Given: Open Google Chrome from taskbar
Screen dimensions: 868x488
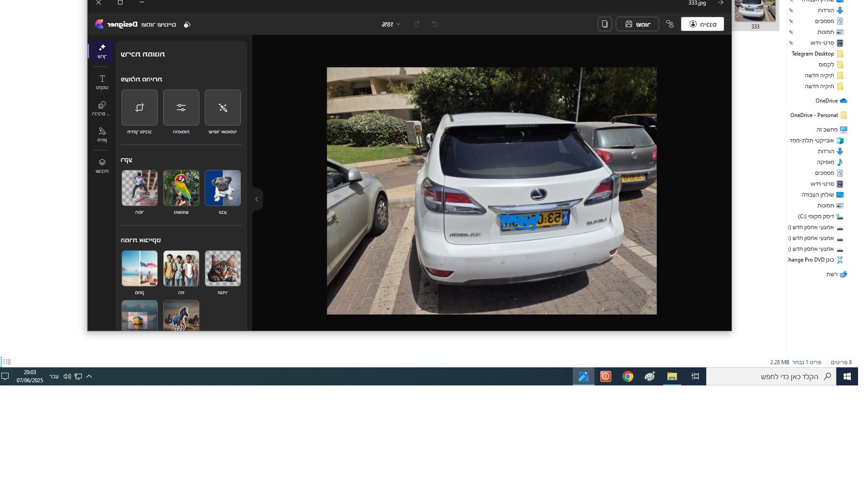Looking at the screenshot, I should click(x=628, y=376).
